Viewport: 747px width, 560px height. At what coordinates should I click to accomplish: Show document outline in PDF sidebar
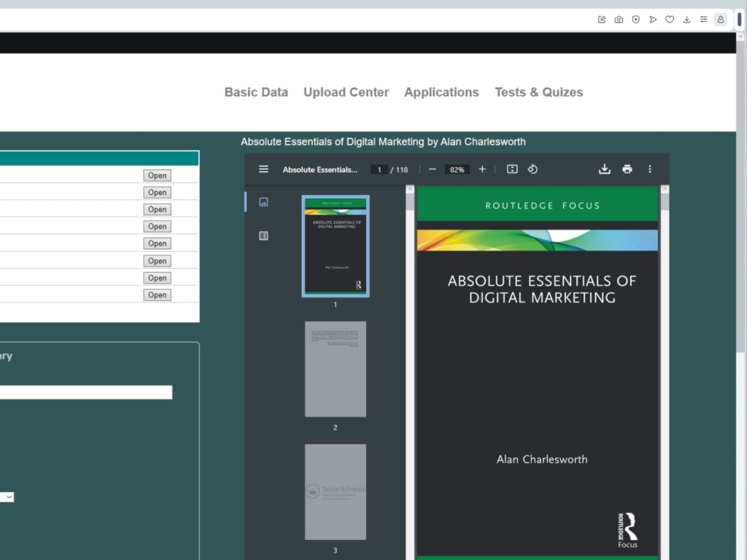[264, 236]
